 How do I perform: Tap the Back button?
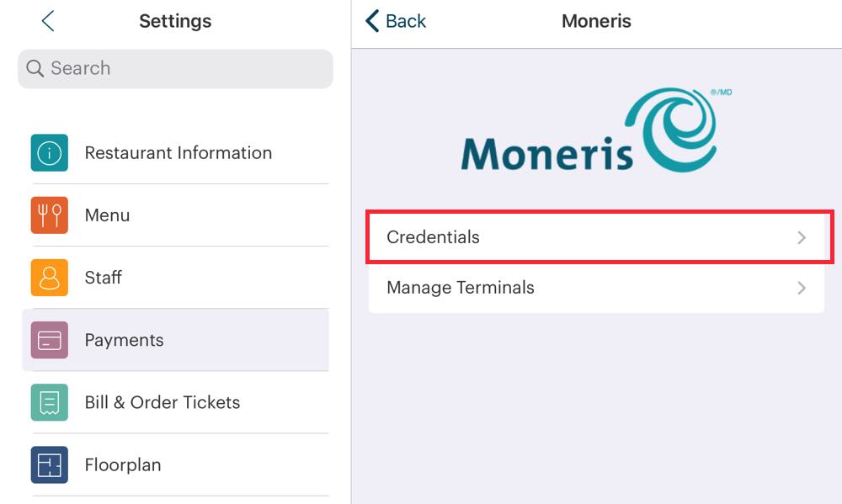[392, 21]
